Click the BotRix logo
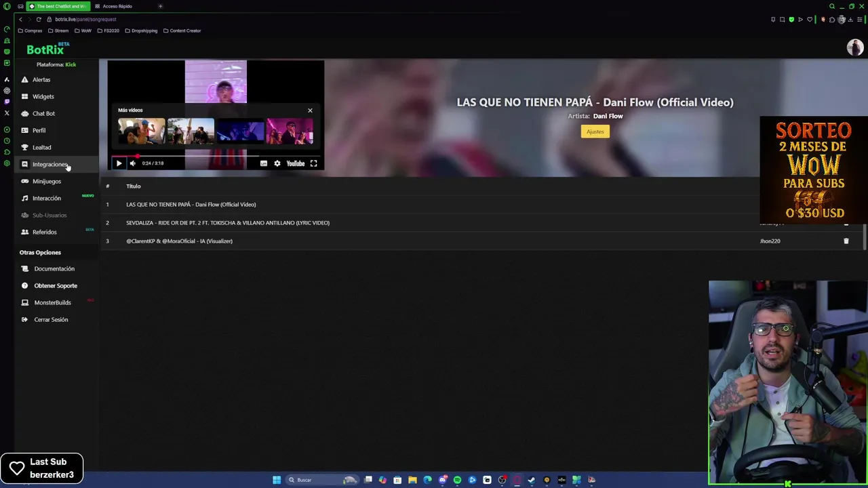The width and height of the screenshot is (868, 488). [47, 49]
